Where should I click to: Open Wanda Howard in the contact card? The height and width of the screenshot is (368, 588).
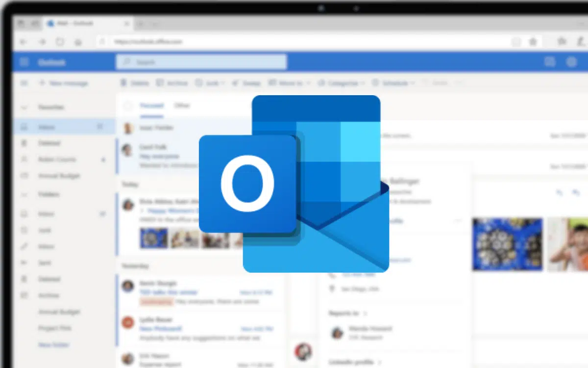pyautogui.click(x=363, y=332)
